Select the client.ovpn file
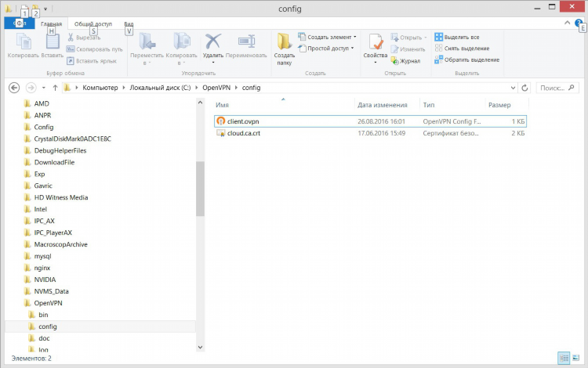Viewport: 588px width, 368px height. pos(370,121)
